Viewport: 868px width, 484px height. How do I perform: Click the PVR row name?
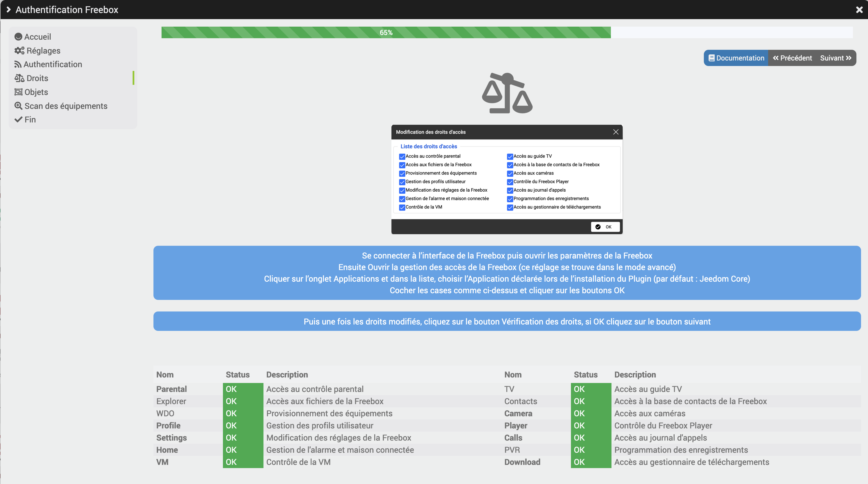pos(512,450)
